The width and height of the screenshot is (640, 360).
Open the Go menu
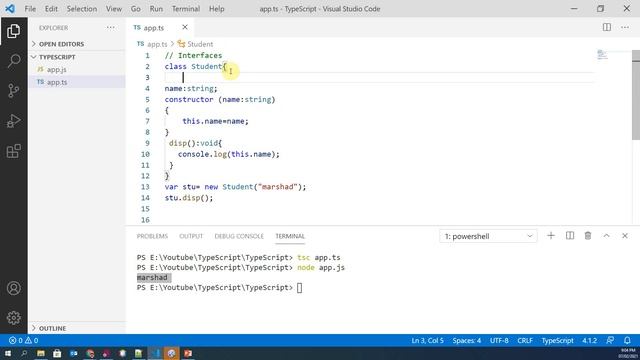136,9
